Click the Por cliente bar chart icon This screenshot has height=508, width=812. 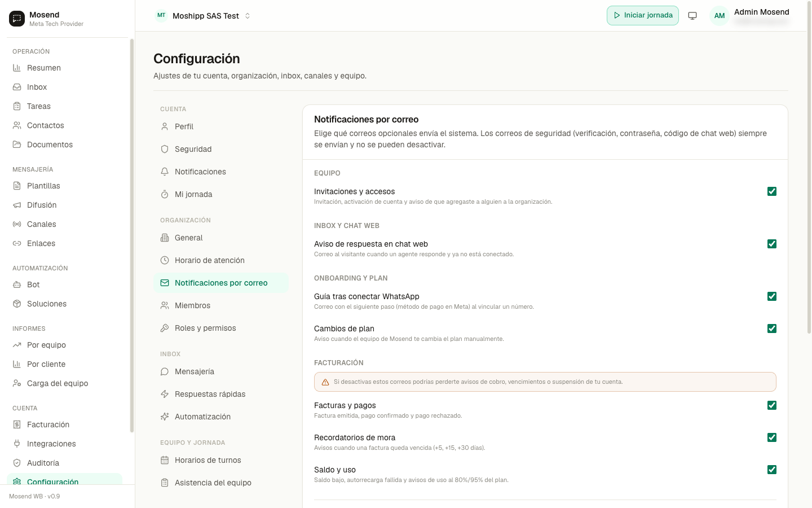pos(17,364)
